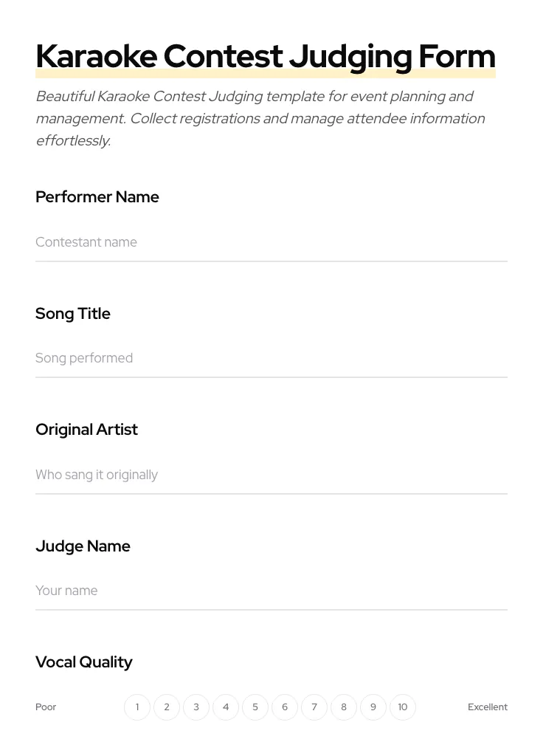The width and height of the screenshot is (543, 756).
Task: Click the Vocal Quality heading
Action: 84,662
